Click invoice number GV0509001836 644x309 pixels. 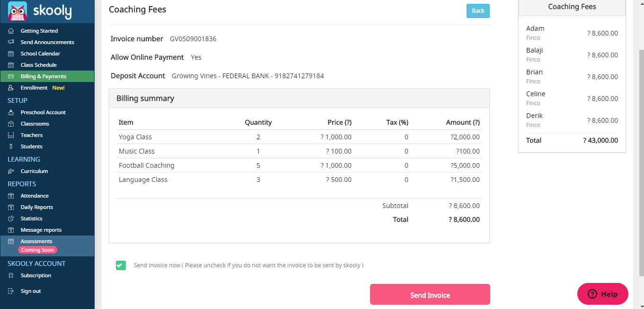(193, 39)
